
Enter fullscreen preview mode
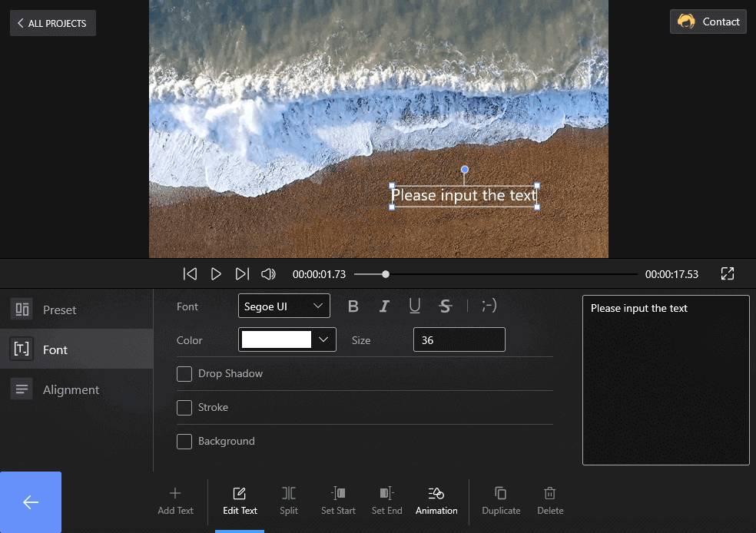[x=727, y=273]
